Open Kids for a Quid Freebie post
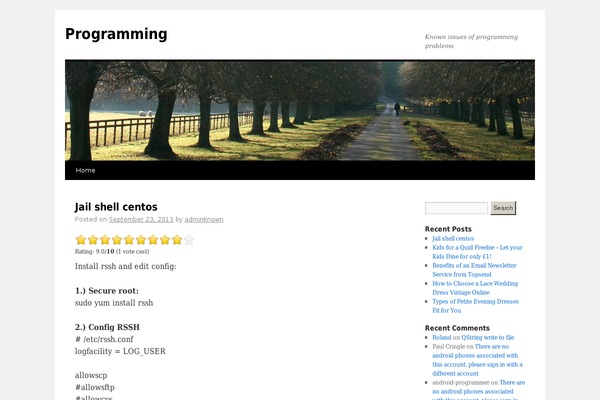Image resolution: width=600 pixels, height=400 pixels. pos(477,252)
